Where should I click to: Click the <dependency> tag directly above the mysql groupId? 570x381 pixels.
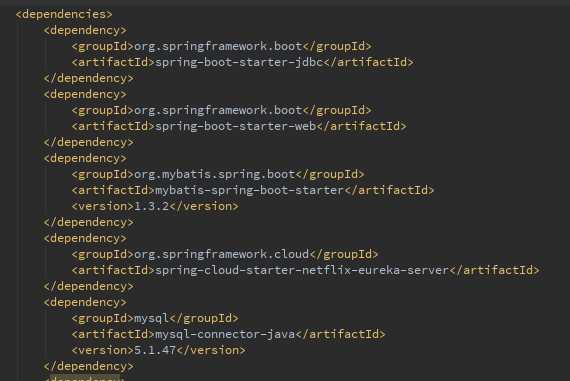point(85,302)
